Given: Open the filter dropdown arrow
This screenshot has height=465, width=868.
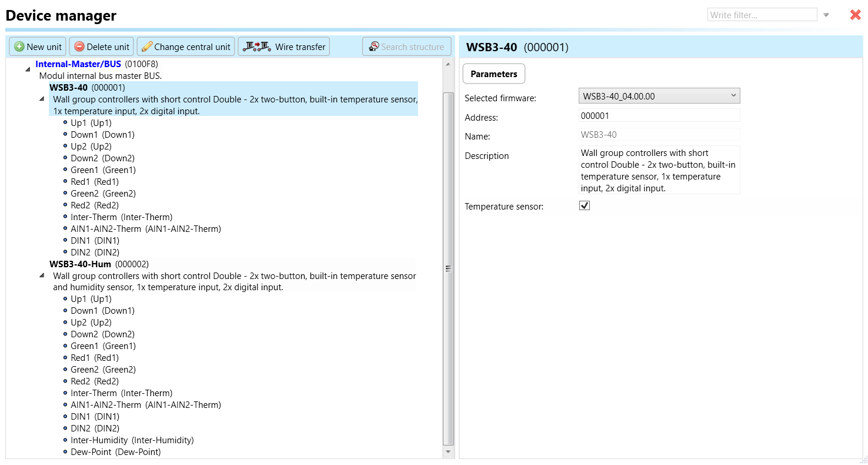Looking at the screenshot, I should (826, 15).
